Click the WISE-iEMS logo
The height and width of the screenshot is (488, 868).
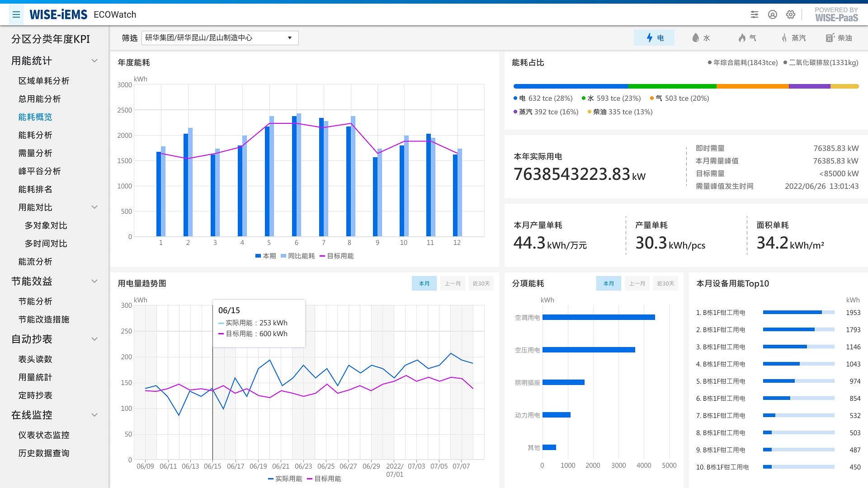click(58, 14)
